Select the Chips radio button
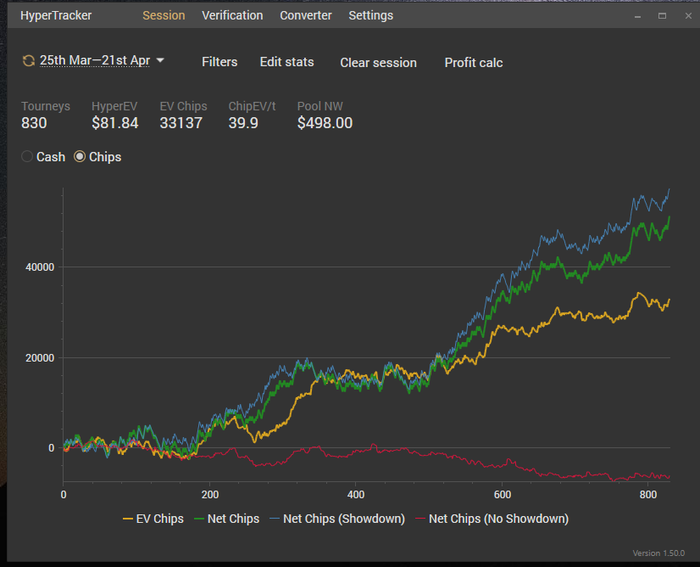 click(x=79, y=157)
